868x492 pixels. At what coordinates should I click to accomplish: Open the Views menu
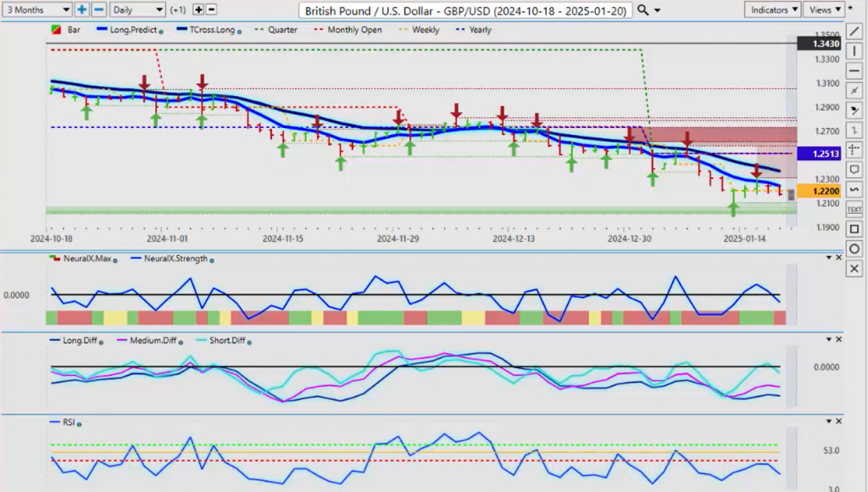pyautogui.click(x=823, y=9)
